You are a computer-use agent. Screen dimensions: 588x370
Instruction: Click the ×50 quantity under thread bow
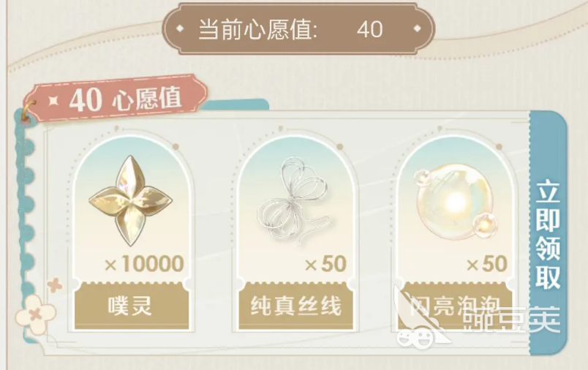pyautogui.click(x=325, y=264)
